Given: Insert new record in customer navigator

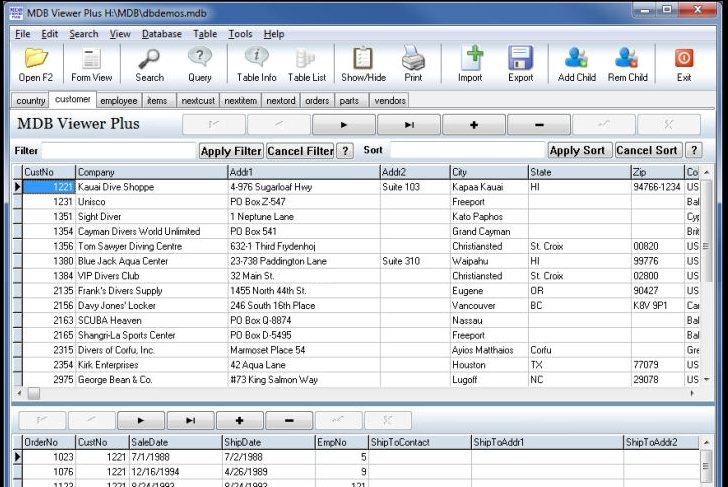Looking at the screenshot, I should [x=474, y=124].
